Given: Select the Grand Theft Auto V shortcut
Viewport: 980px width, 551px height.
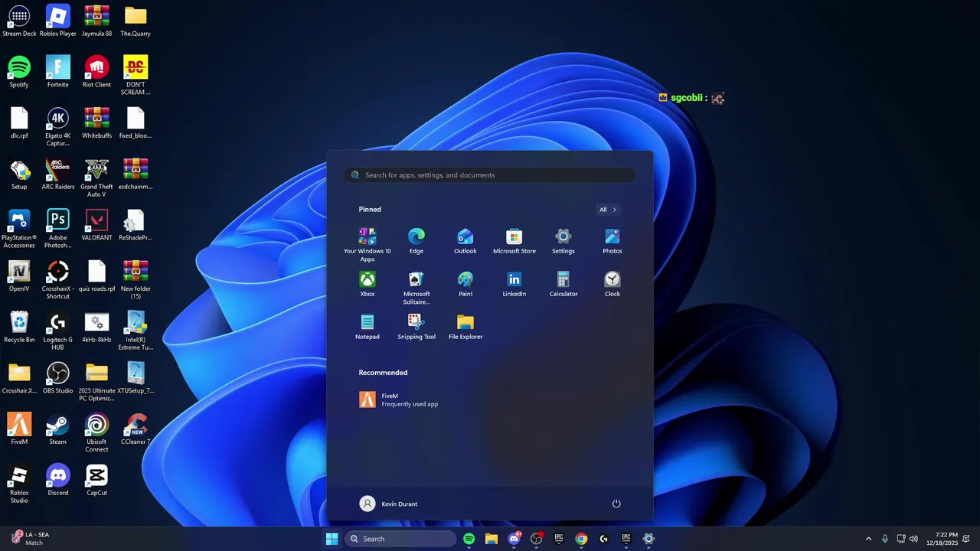Looking at the screenshot, I should [x=96, y=178].
